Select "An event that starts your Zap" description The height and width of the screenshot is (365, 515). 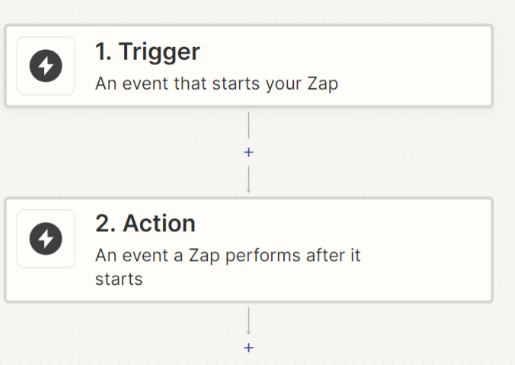click(x=217, y=84)
